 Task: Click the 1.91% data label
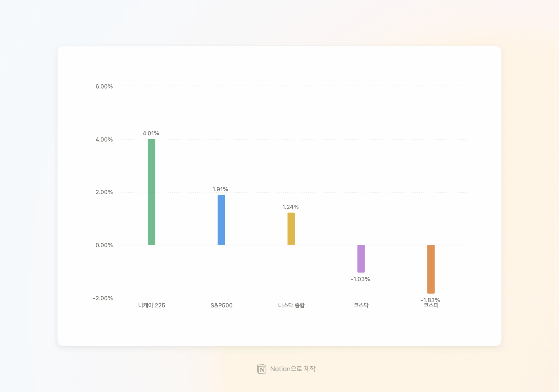point(220,189)
